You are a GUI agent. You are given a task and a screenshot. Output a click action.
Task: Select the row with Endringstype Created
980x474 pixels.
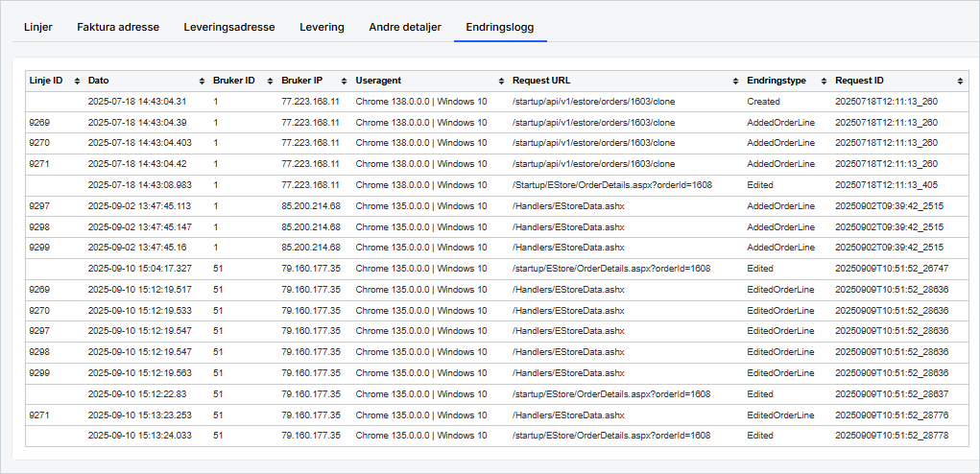tap(763, 102)
